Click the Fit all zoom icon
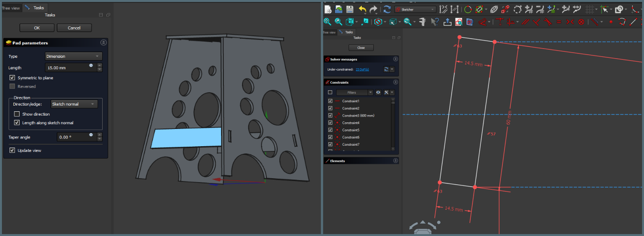 [327, 22]
